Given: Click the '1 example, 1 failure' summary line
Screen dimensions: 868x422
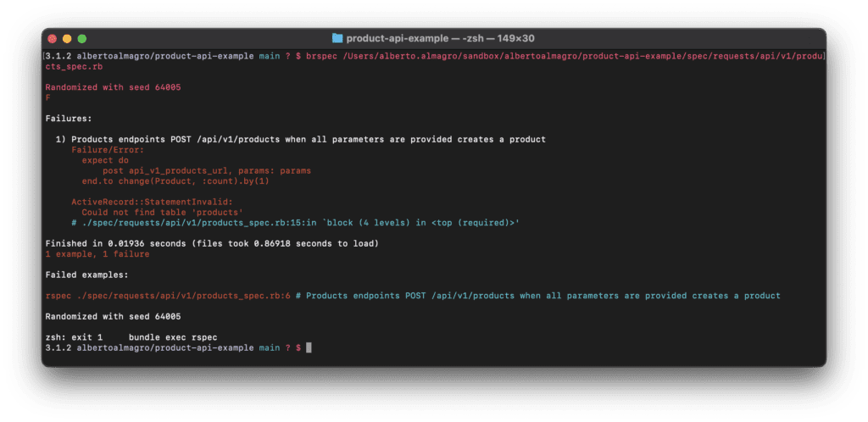Looking at the screenshot, I should point(97,254).
